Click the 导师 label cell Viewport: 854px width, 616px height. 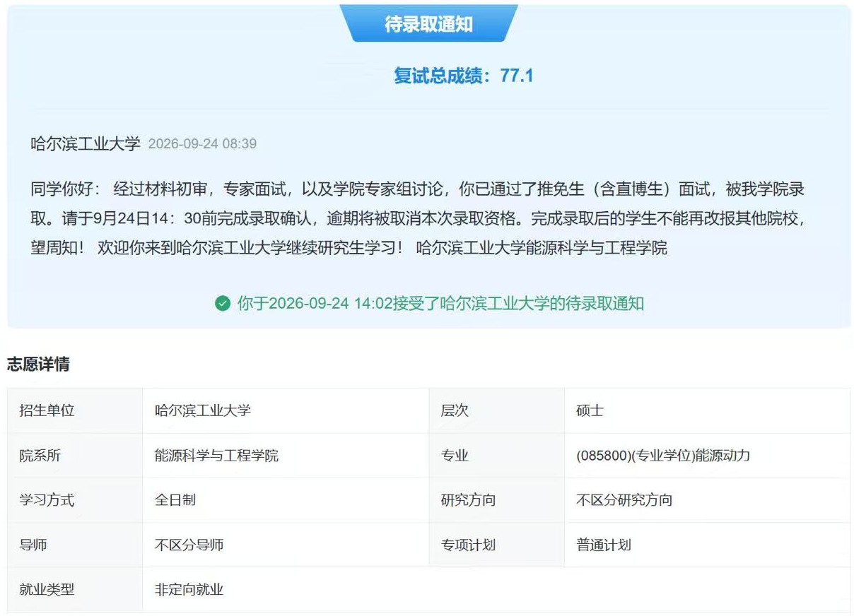click(75, 545)
